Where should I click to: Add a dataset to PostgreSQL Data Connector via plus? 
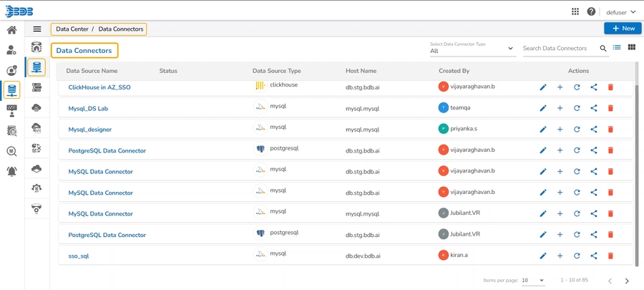pyautogui.click(x=560, y=150)
